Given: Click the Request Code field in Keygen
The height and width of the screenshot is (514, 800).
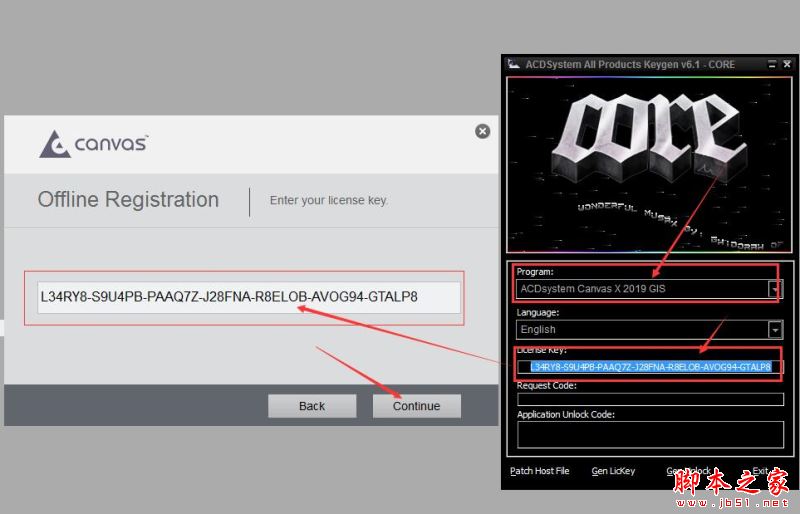Looking at the screenshot, I should pyautogui.click(x=651, y=399).
